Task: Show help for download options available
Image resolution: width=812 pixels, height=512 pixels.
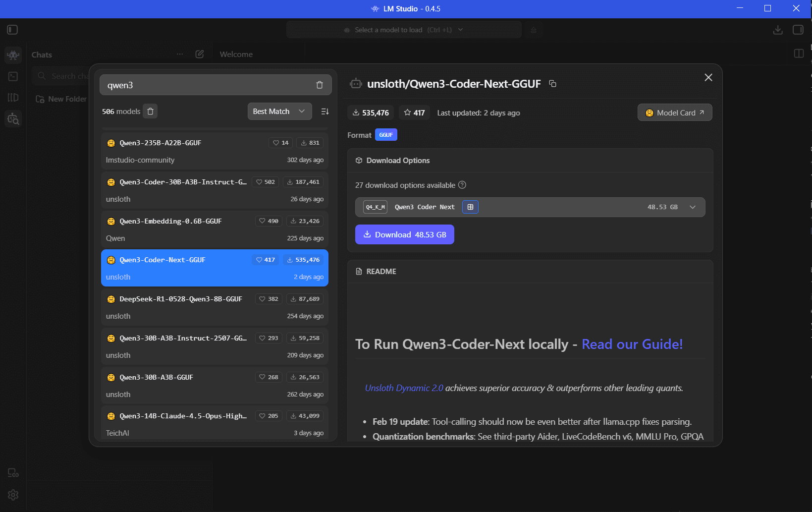Action: [462, 185]
